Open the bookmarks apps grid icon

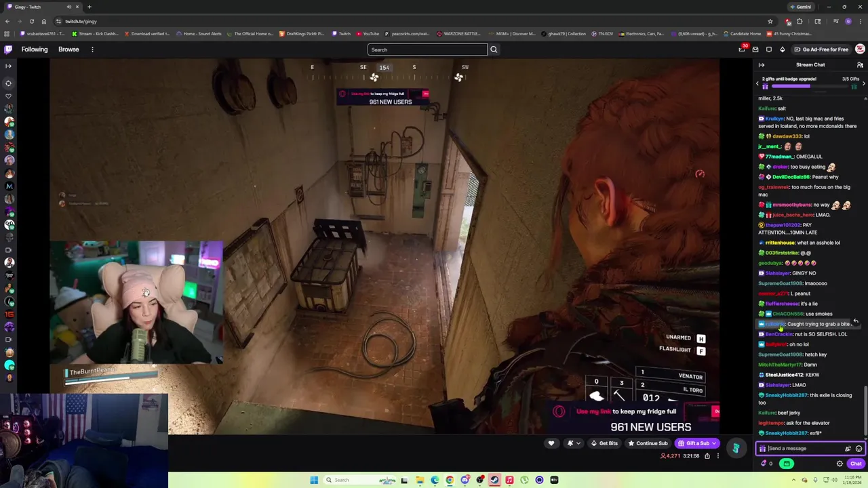click(x=7, y=33)
